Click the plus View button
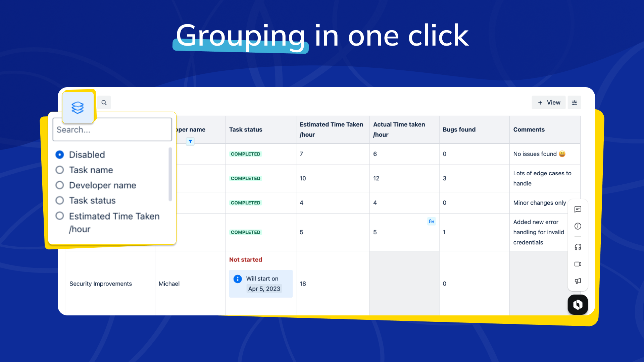This screenshot has width=644, height=362. click(549, 103)
